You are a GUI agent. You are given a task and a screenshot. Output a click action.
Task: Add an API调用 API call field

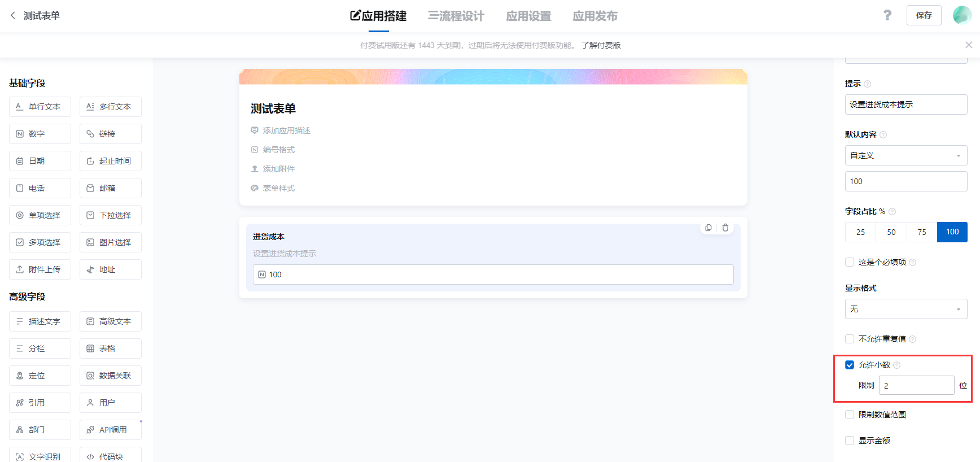pos(111,430)
